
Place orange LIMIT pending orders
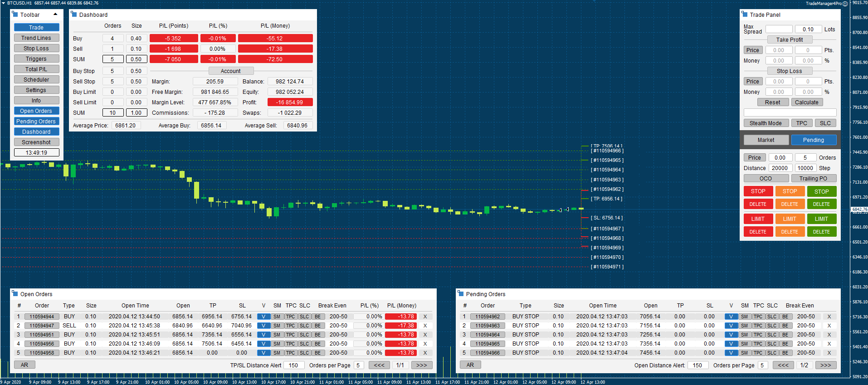point(790,219)
